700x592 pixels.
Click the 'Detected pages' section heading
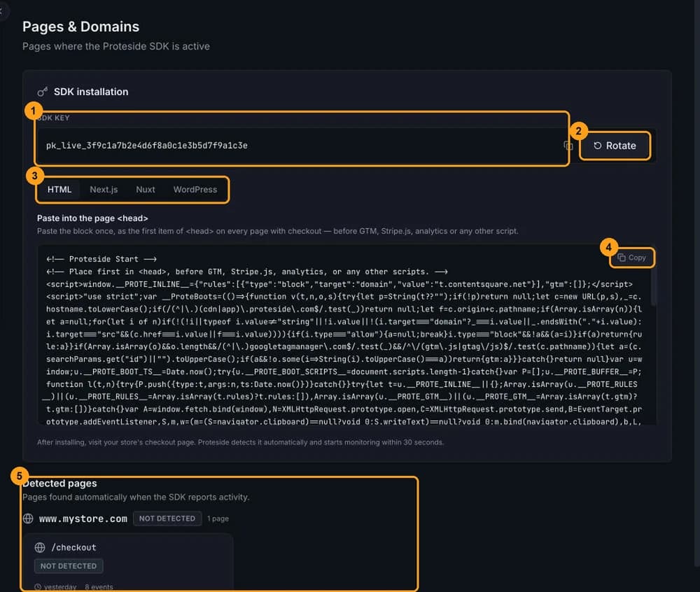59,483
